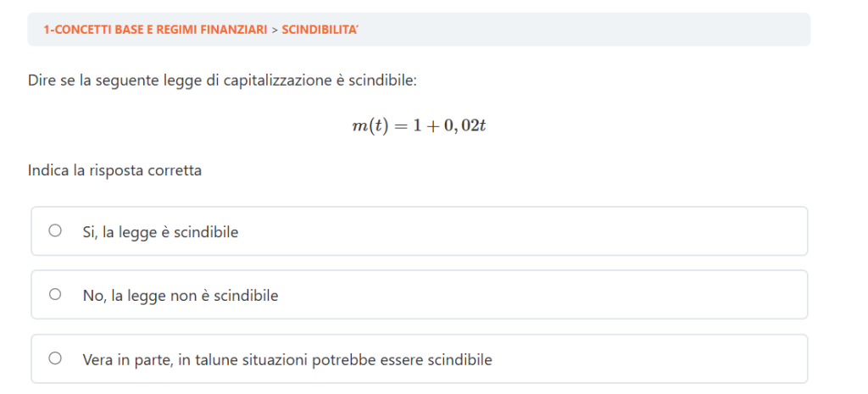
Task: Choose the "No, la legge non è scindibile" radio button
Action: point(55,295)
